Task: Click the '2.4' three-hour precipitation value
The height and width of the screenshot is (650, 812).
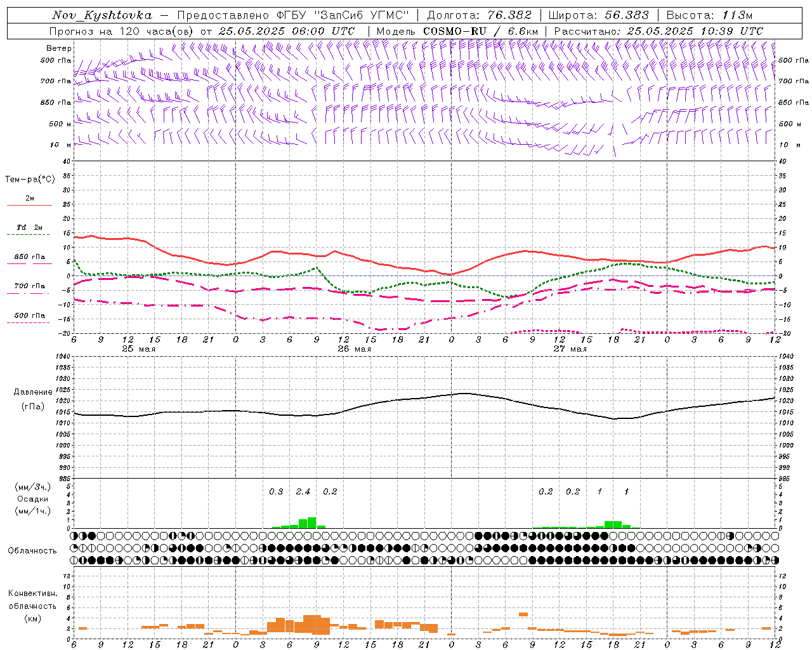Action: click(303, 491)
